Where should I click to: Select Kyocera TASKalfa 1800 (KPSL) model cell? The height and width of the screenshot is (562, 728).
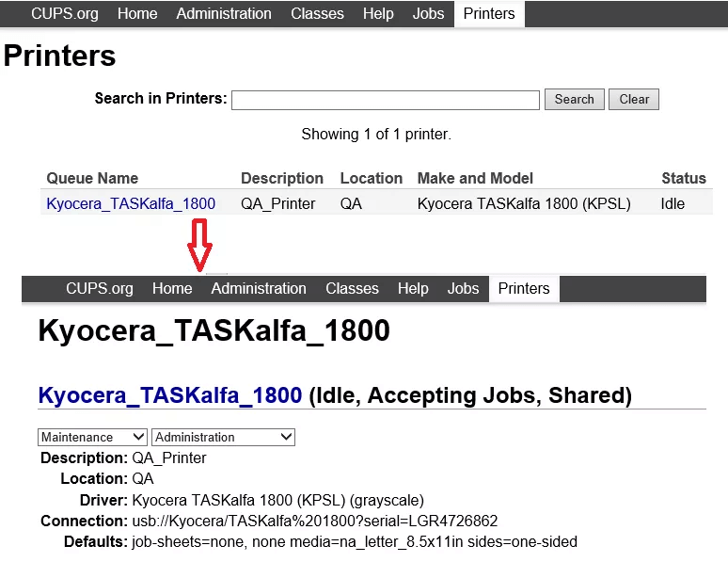[524, 203]
